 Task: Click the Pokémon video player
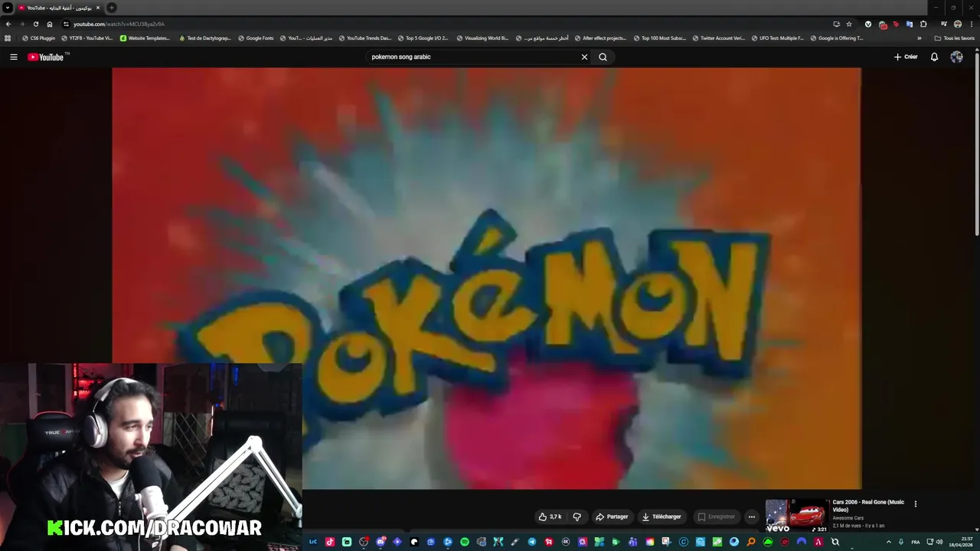pos(486,278)
